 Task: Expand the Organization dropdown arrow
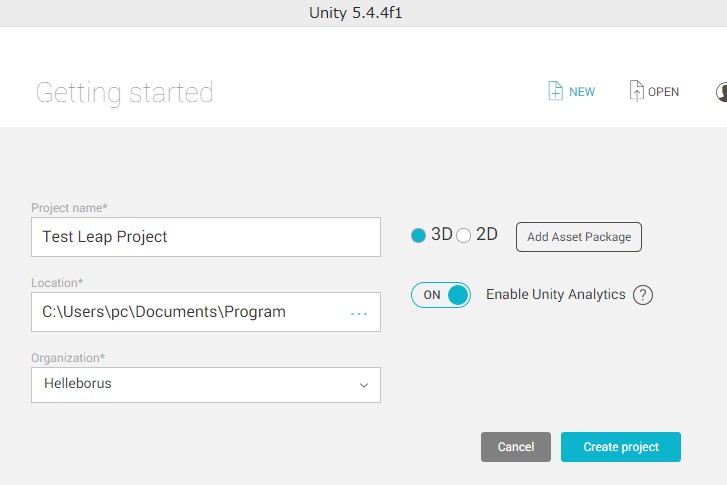364,385
